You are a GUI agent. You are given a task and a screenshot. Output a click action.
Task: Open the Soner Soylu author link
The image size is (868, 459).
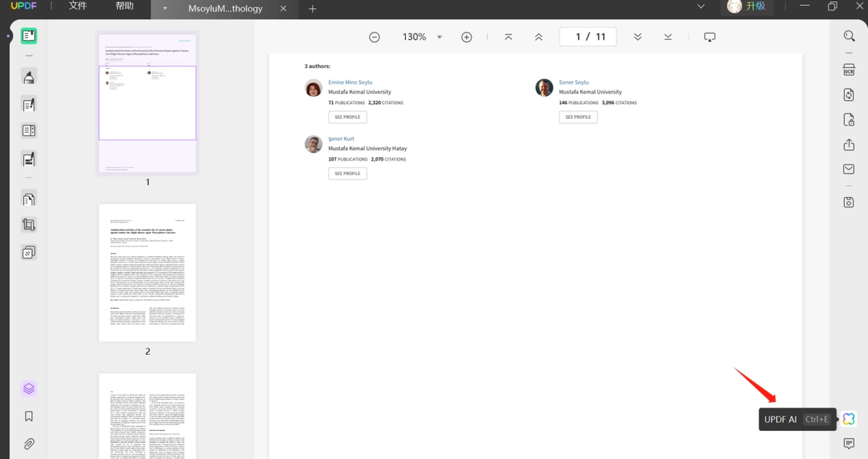tap(574, 83)
